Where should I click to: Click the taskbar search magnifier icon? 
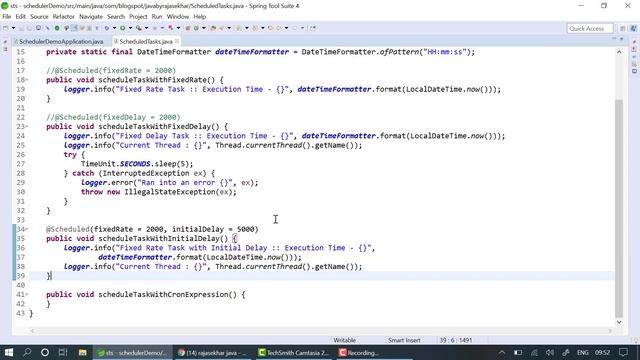tap(27, 352)
